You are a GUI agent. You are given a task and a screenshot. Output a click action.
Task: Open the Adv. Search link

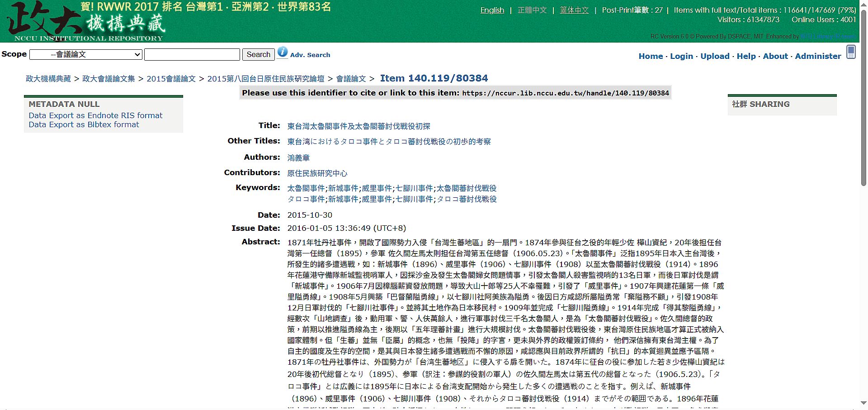pos(310,55)
